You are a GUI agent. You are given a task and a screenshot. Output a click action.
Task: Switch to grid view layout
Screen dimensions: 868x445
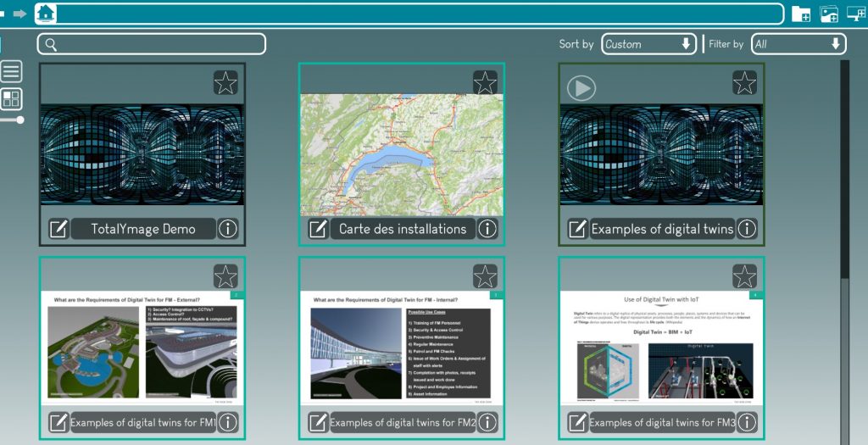[x=11, y=99]
